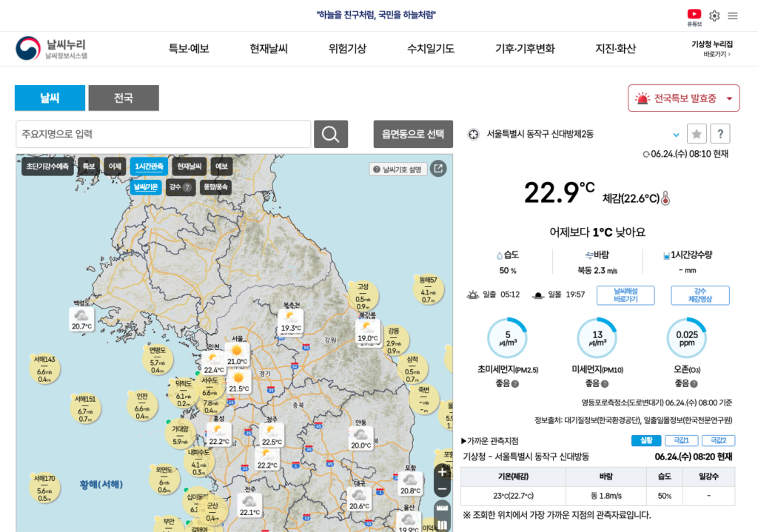Screen dimensions: 758x532
Task: Toggle 어제 map mode
Action: click(115, 166)
